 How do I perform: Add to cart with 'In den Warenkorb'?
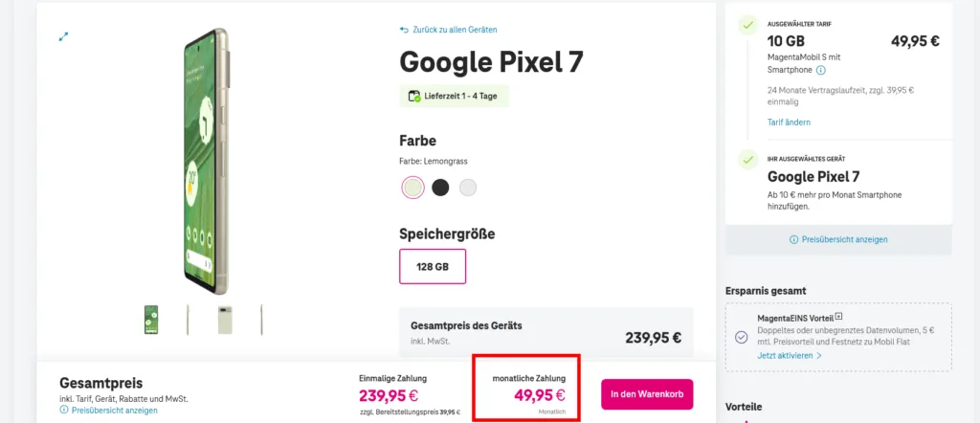coord(647,394)
